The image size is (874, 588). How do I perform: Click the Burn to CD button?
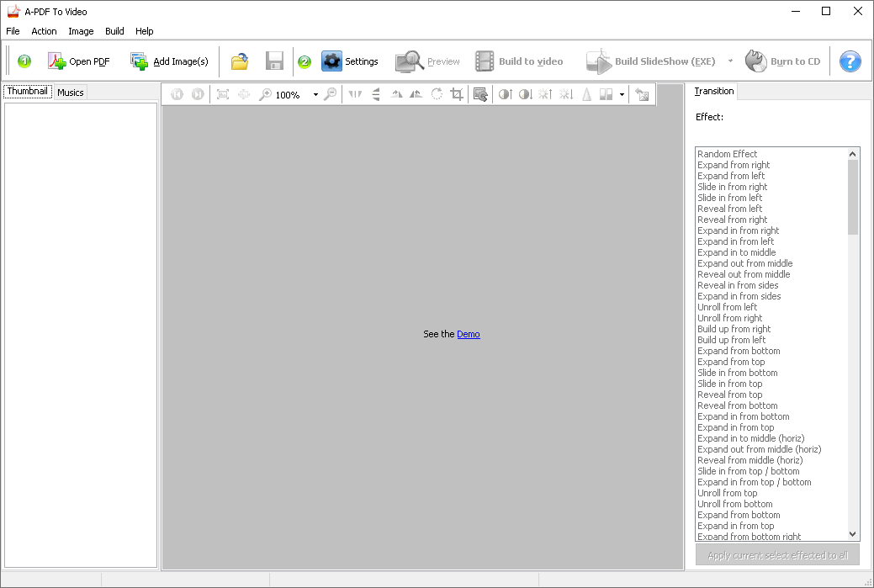pos(782,61)
